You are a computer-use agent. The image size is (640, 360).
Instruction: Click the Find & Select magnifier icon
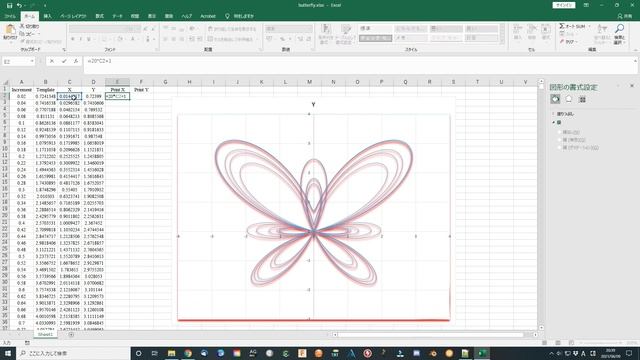pyautogui.click(x=619, y=29)
